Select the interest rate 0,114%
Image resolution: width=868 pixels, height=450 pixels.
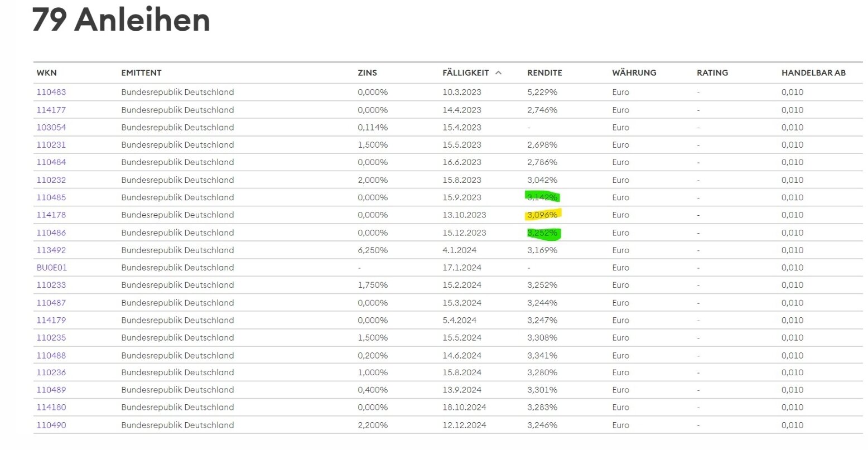[373, 127]
